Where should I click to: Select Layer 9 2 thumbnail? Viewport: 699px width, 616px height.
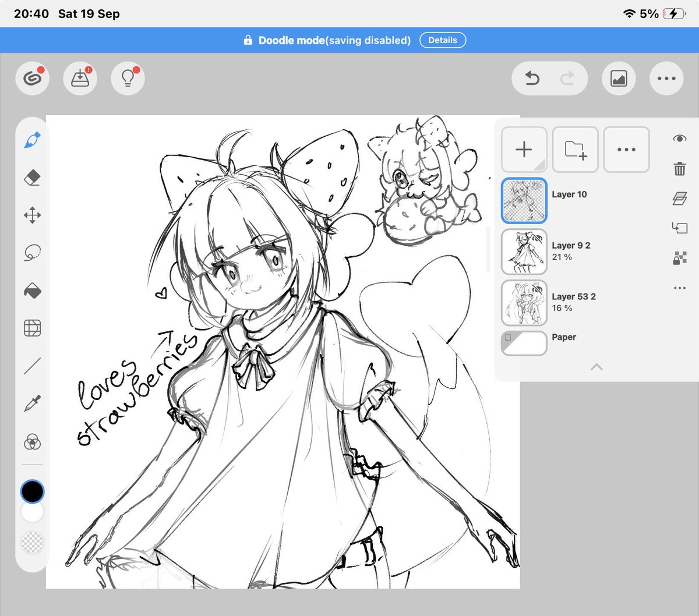coord(524,252)
